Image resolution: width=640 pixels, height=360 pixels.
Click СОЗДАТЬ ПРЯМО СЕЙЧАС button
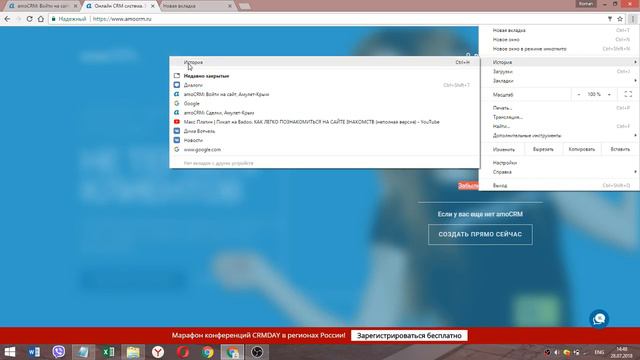coord(480,234)
